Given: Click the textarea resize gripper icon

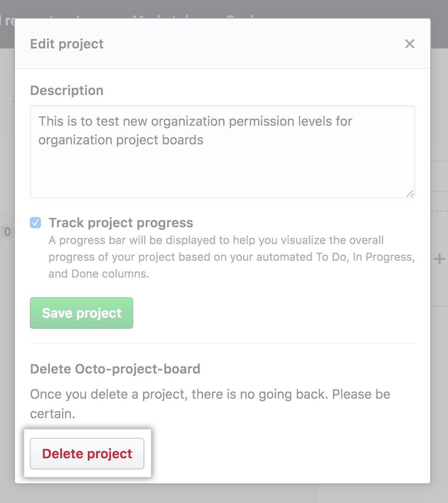Looking at the screenshot, I should click(x=410, y=192).
